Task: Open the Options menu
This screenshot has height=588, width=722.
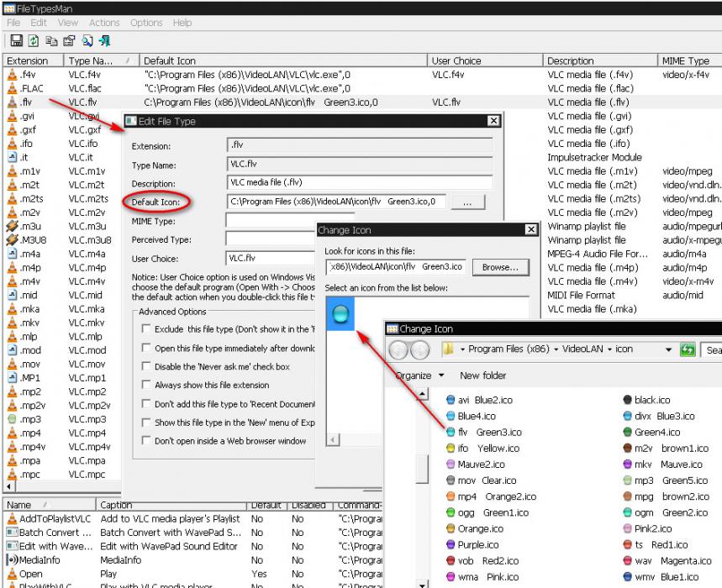Action: 146,23
